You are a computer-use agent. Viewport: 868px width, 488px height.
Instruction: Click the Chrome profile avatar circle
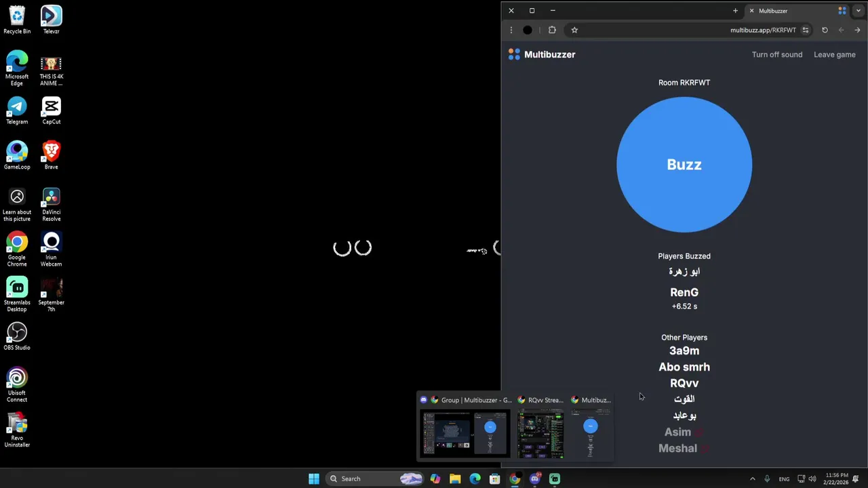[528, 30]
